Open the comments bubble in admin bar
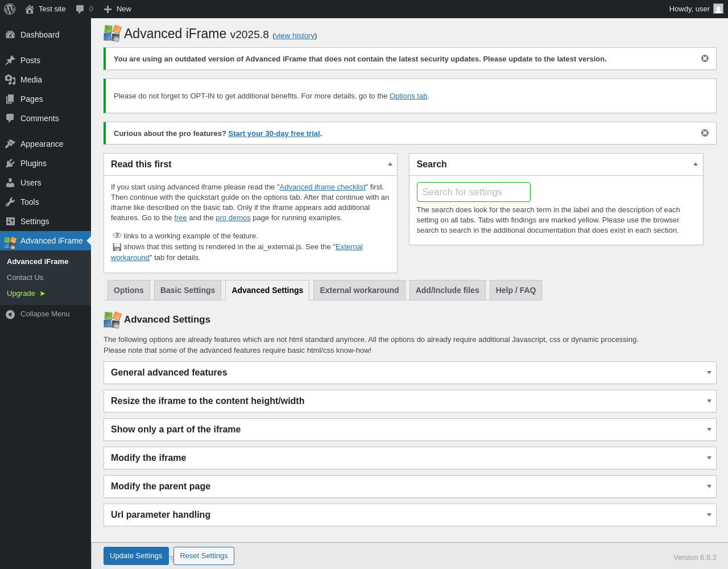 pyautogui.click(x=80, y=9)
